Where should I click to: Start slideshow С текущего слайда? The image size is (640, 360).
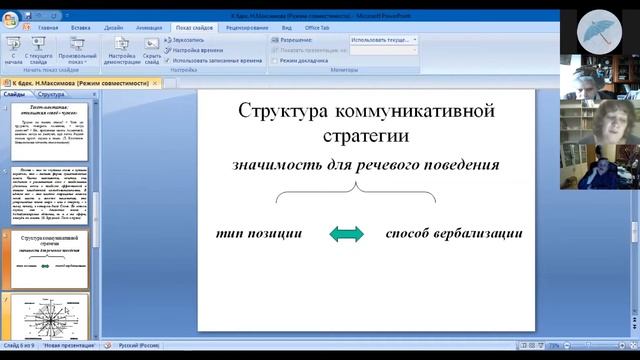(x=38, y=50)
